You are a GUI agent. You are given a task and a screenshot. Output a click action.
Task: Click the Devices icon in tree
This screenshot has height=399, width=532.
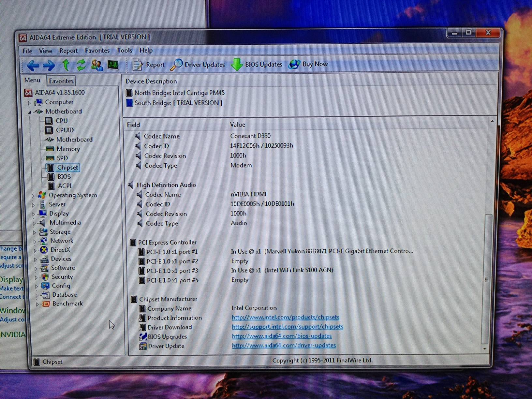tap(44, 259)
